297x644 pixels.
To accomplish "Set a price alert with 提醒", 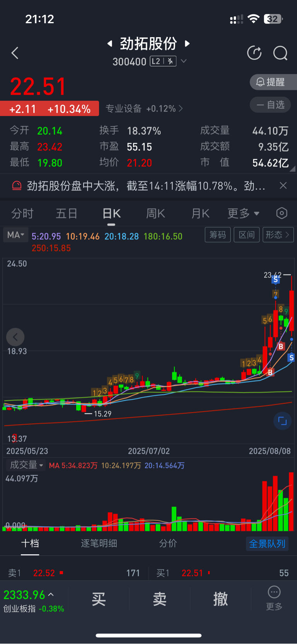I will (x=273, y=82).
